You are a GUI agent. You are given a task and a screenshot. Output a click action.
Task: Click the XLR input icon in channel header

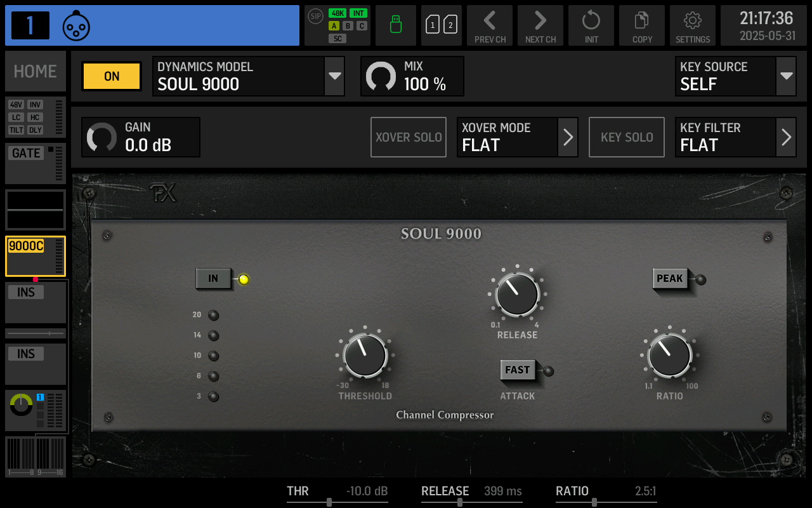(76, 26)
